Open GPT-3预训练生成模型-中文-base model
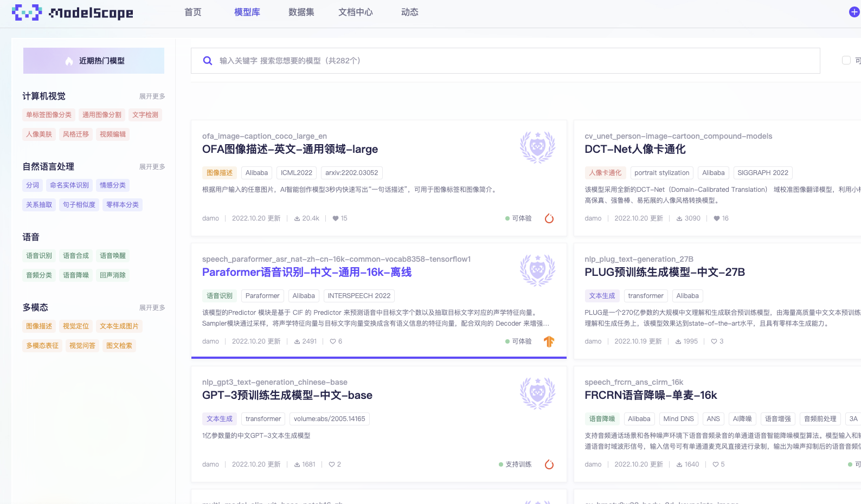 click(x=287, y=395)
